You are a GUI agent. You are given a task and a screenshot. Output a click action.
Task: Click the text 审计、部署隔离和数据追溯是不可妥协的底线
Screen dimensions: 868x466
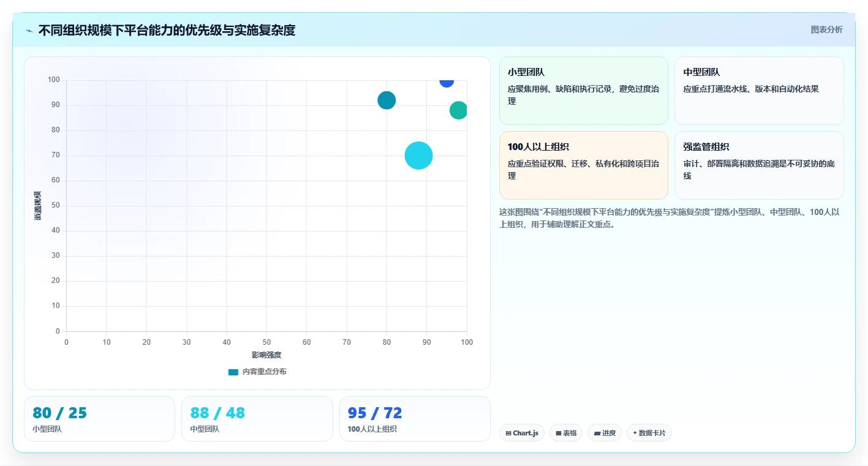(759, 170)
